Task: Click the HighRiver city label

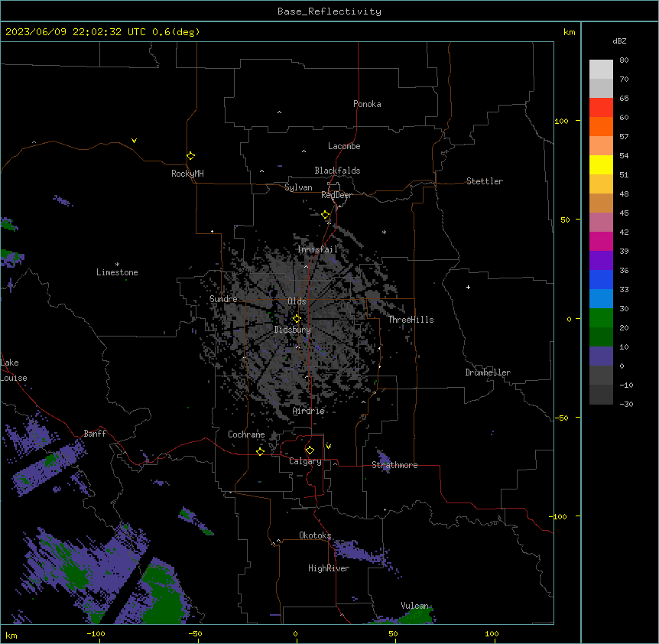Action: [x=329, y=568]
